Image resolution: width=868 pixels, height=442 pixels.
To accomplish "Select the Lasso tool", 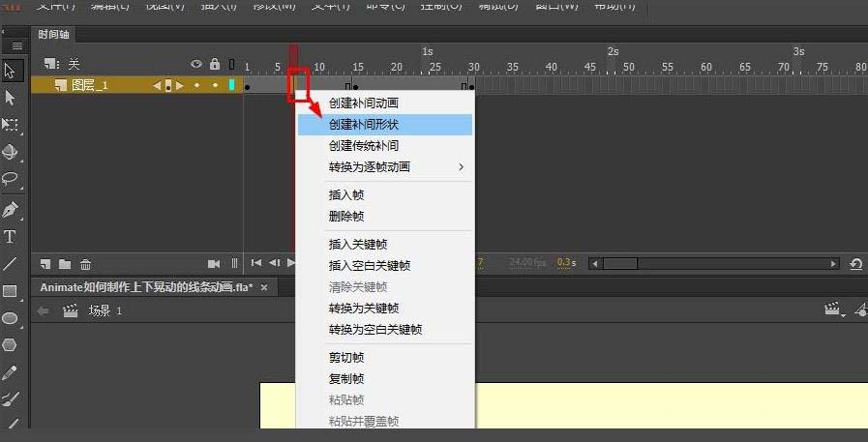I will tap(11, 179).
